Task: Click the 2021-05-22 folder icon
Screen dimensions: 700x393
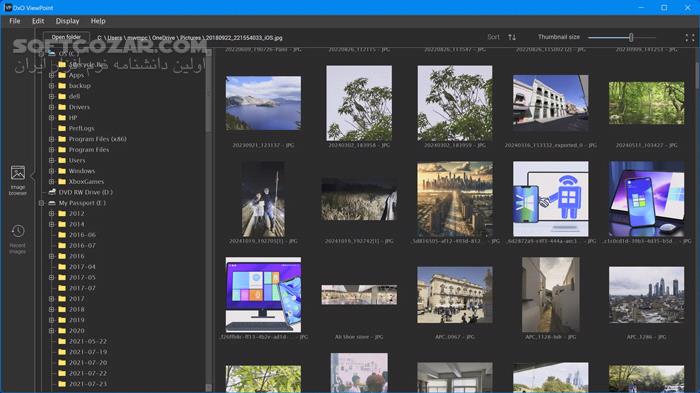Action: [62, 341]
